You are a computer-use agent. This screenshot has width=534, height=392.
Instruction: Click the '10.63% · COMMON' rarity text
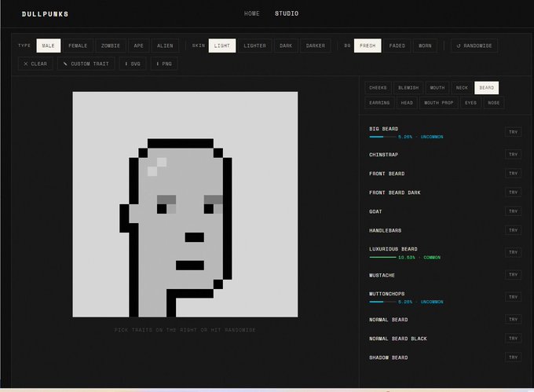click(419, 258)
